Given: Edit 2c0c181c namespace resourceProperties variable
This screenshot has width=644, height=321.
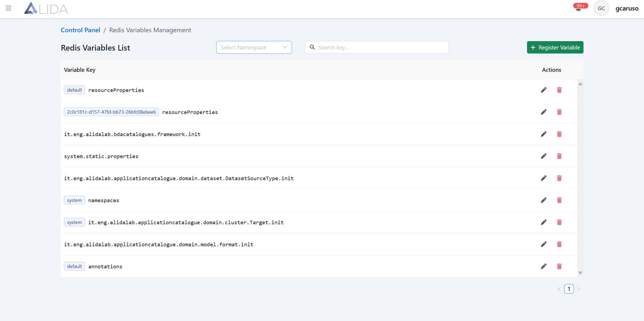Looking at the screenshot, I should [x=544, y=112].
